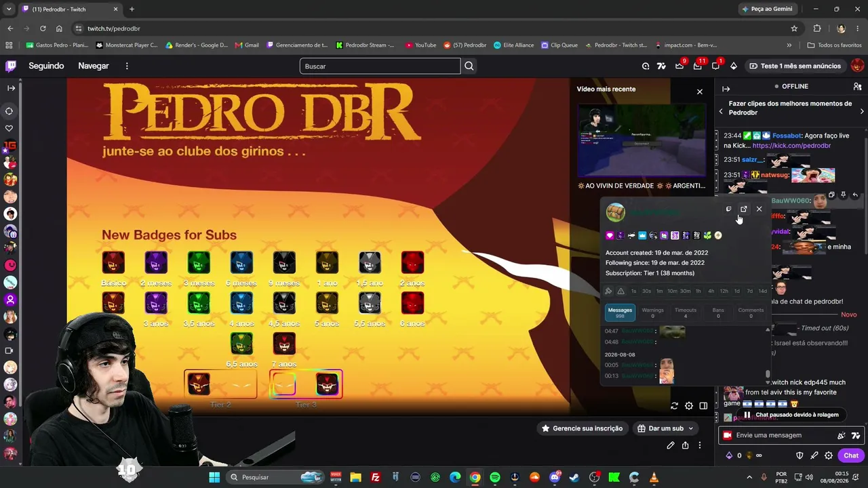
Task: Timeout user for 1h
Action: pyautogui.click(x=698, y=291)
